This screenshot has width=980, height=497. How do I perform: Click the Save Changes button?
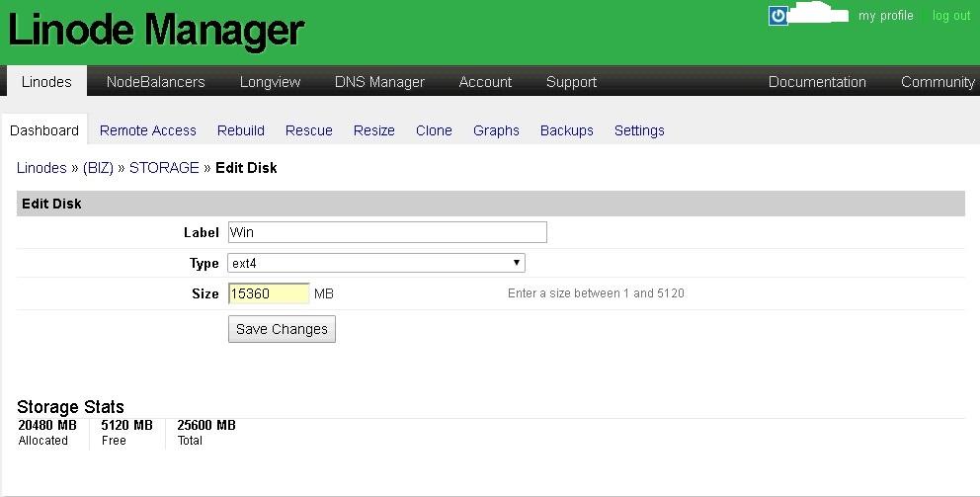(282, 329)
